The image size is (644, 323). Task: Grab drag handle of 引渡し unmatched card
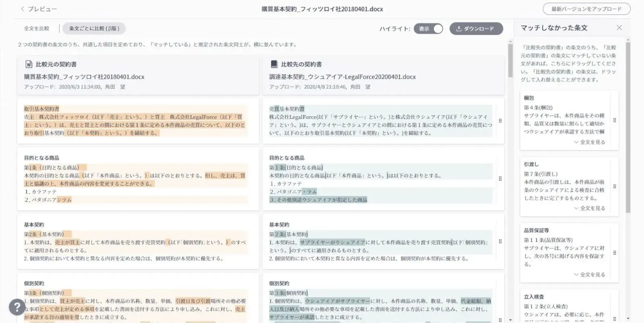click(615, 186)
